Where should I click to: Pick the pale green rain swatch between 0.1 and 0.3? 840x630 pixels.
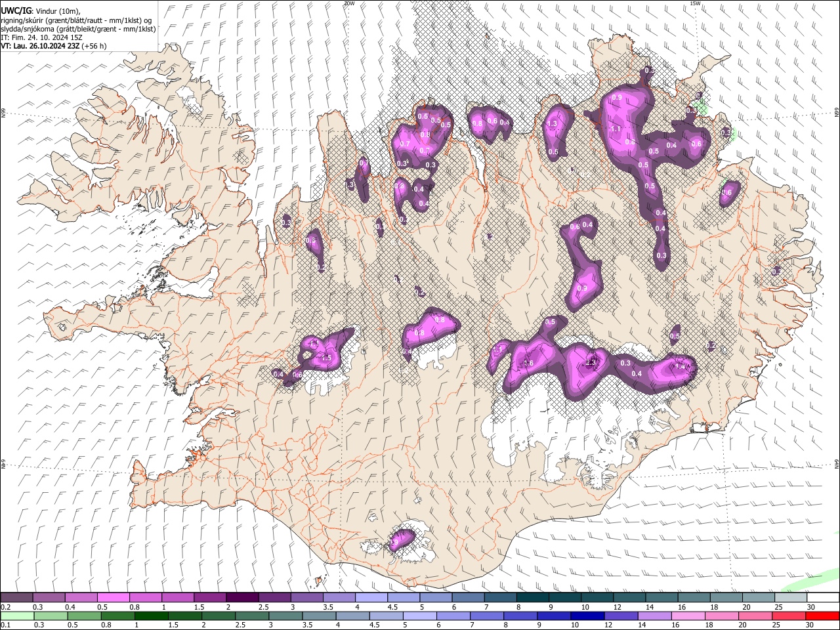tap(16, 616)
